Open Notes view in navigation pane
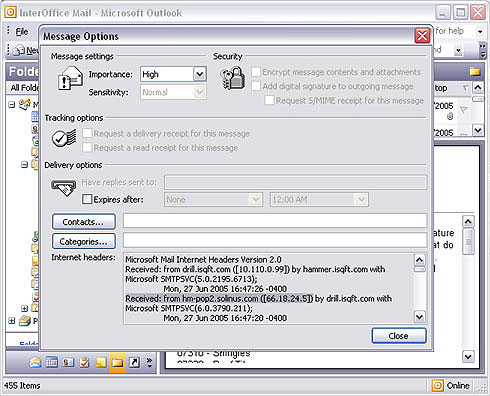This screenshot has height=396, width=490. click(x=101, y=362)
